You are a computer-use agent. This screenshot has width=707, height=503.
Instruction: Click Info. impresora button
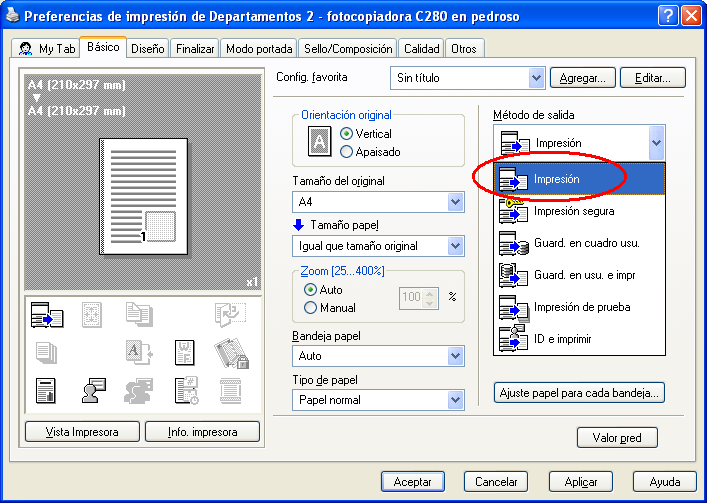pos(202,432)
